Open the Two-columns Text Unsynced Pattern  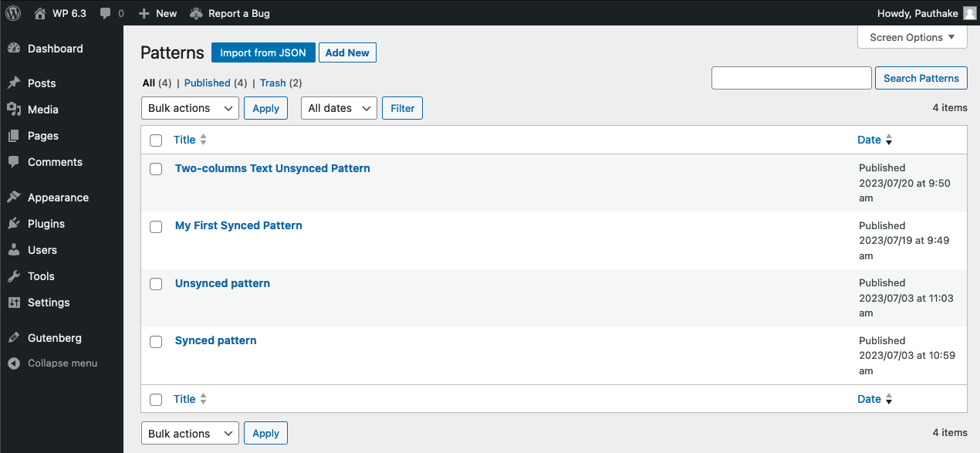(x=272, y=167)
